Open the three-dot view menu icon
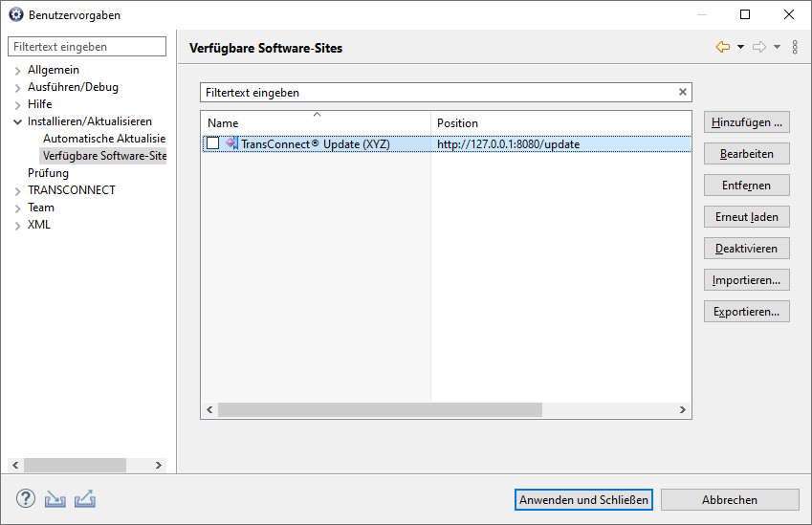Screen dimensions: 812x525 (x=795, y=47)
